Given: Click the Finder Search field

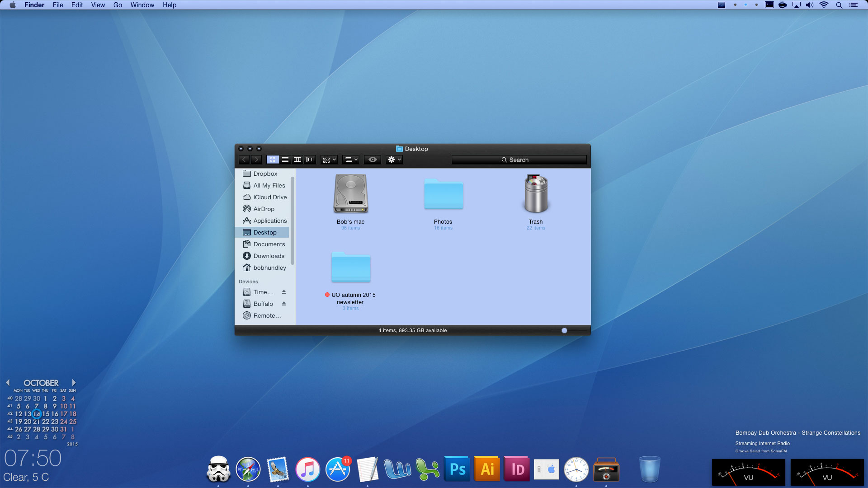Looking at the screenshot, I should pos(519,160).
